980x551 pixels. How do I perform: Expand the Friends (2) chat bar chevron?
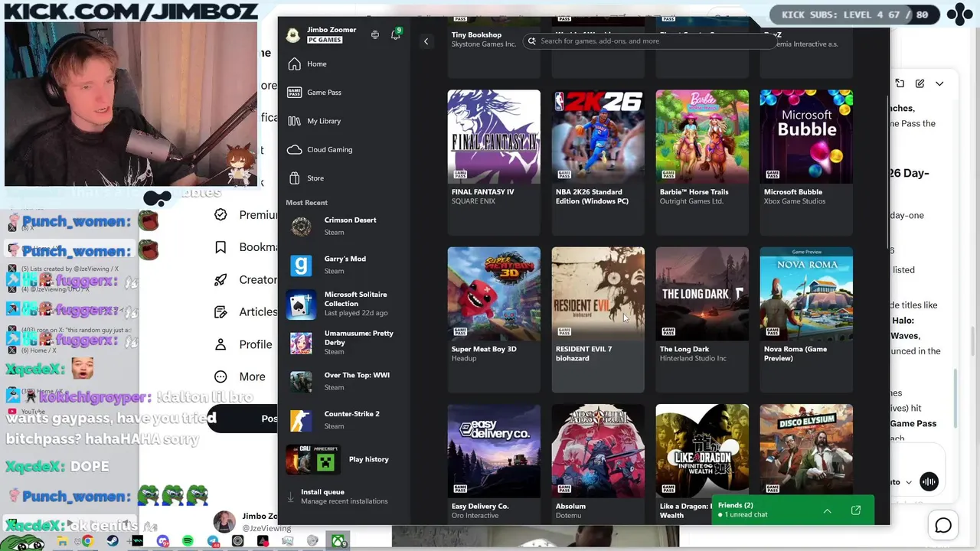(827, 510)
